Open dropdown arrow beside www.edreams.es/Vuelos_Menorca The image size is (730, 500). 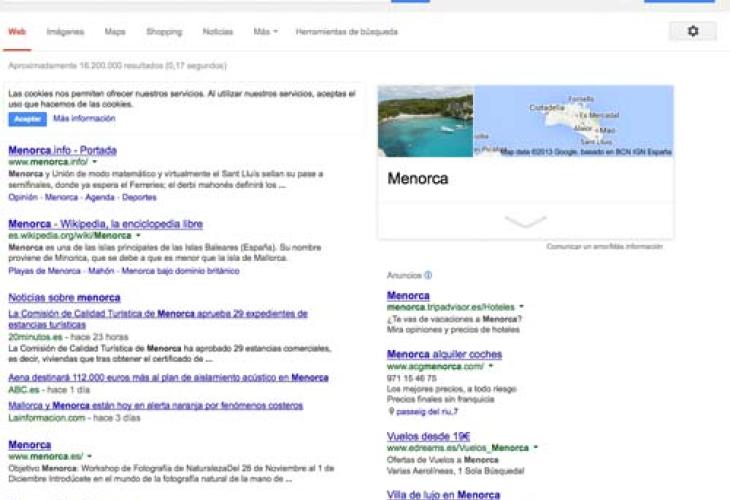coord(535,447)
